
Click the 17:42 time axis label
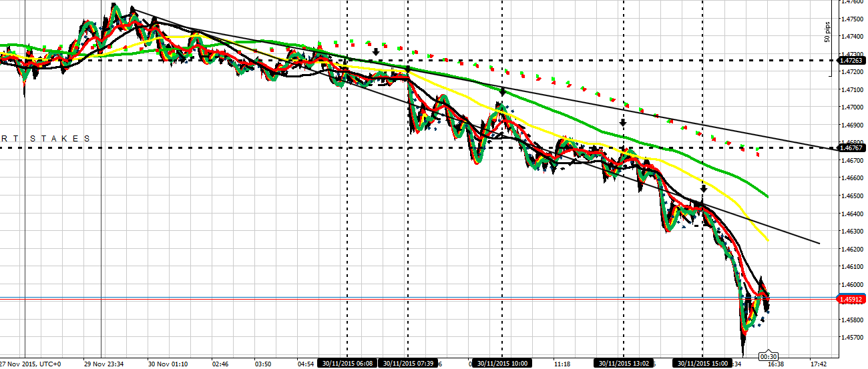point(818,364)
